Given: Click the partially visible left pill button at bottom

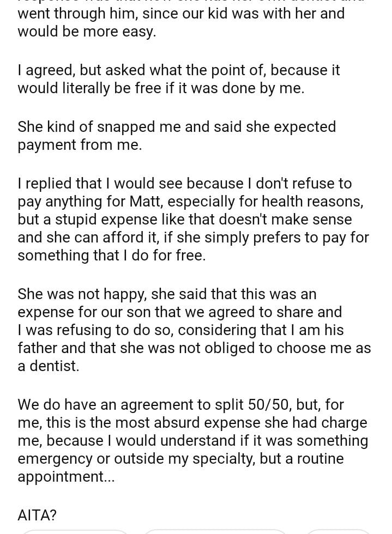Looking at the screenshot, I should pos(74,531).
